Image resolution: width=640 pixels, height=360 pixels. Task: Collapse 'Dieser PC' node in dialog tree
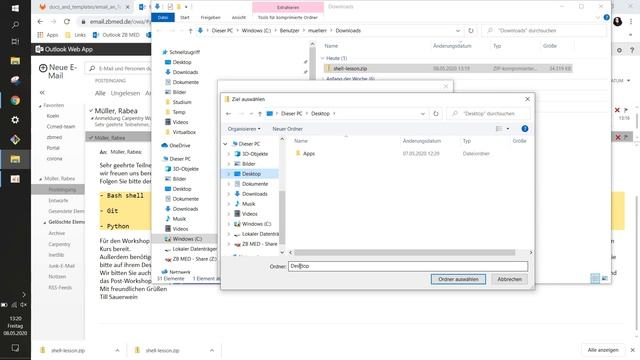click(x=225, y=144)
